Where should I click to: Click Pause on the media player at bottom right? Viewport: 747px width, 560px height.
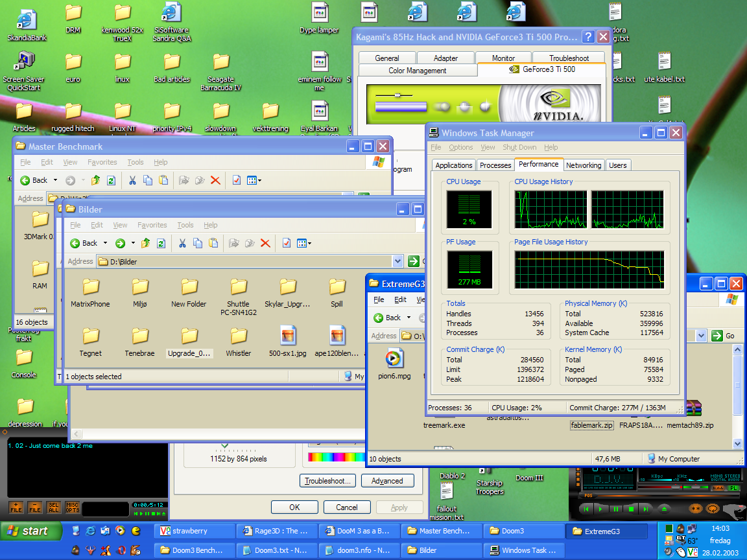click(615, 509)
